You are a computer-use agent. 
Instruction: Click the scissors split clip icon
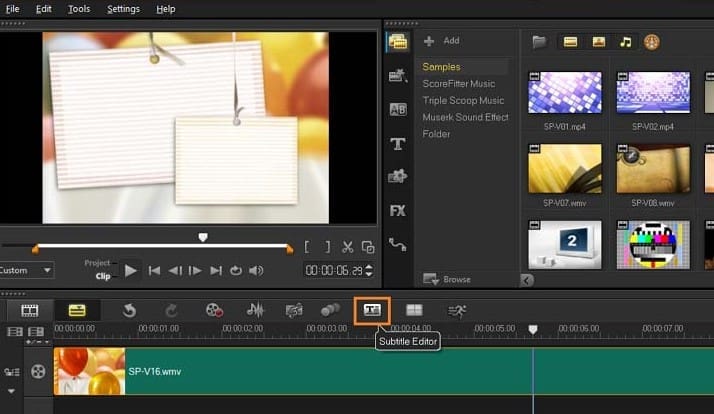coord(347,247)
